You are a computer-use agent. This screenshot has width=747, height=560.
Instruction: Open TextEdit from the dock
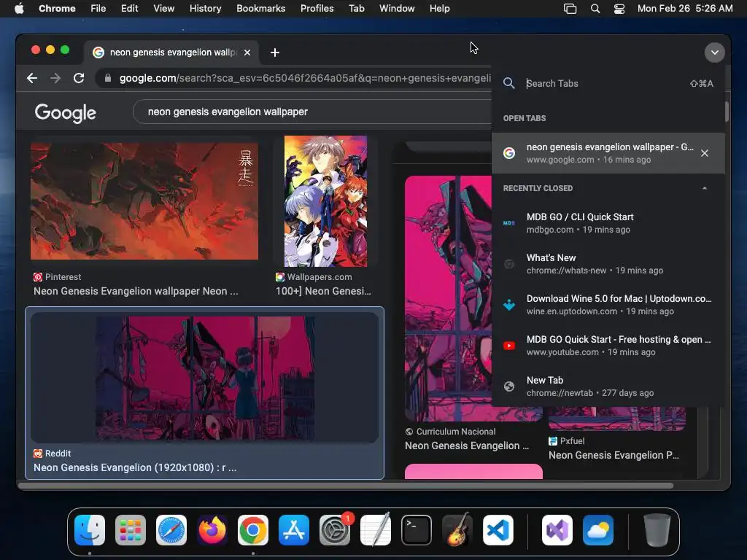[376, 530]
